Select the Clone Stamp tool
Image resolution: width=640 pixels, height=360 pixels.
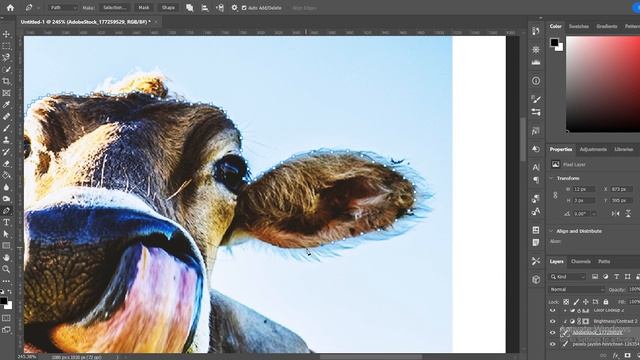(x=6, y=140)
